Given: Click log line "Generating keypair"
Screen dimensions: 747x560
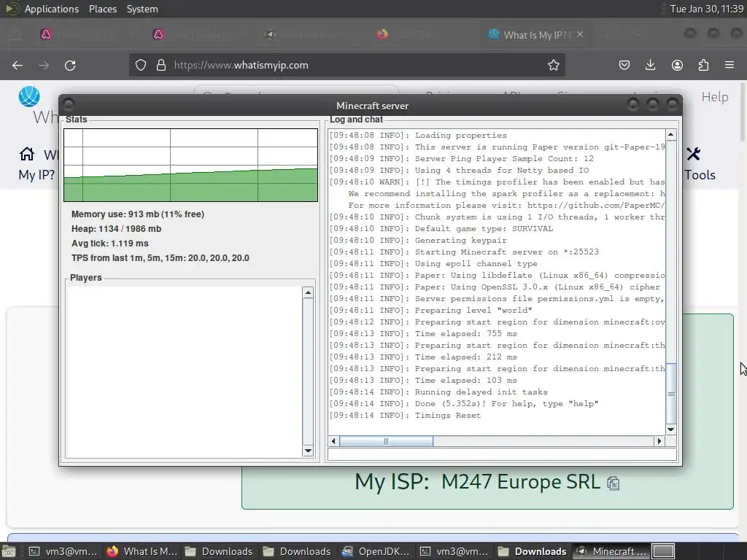Looking at the screenshot, I should (418, 241).
